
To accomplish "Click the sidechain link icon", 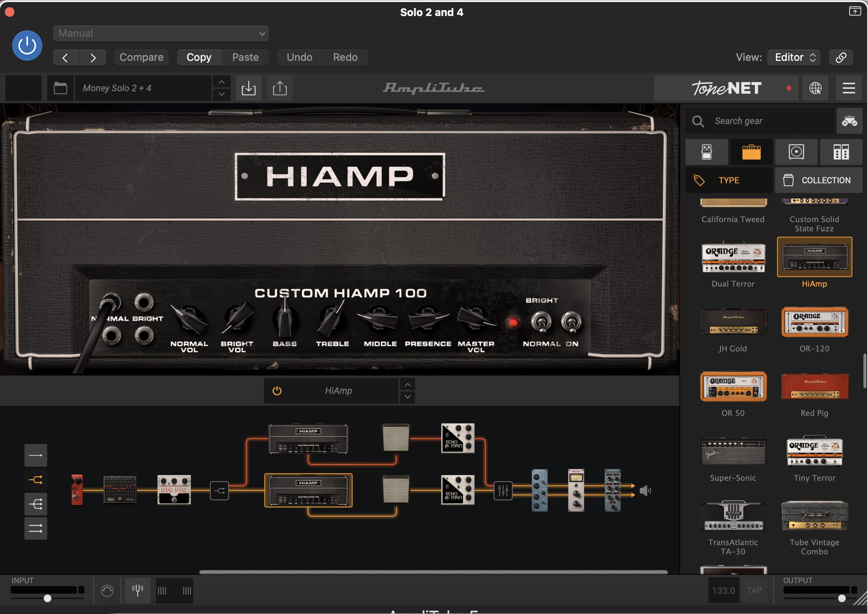I will pyautogui.click(x=841, y=58).
